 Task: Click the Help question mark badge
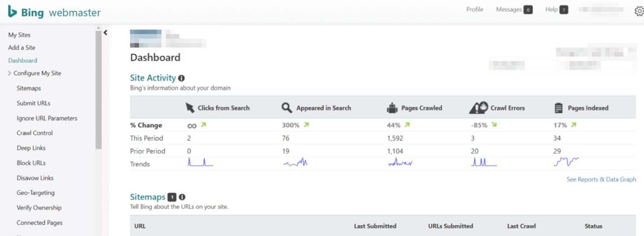click(x=564, y=9)
